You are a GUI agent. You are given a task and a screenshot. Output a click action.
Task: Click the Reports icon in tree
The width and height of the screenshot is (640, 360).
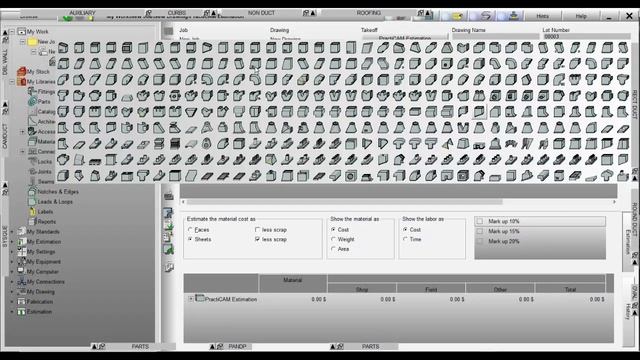pyautogui.click(x=32, y=221)
